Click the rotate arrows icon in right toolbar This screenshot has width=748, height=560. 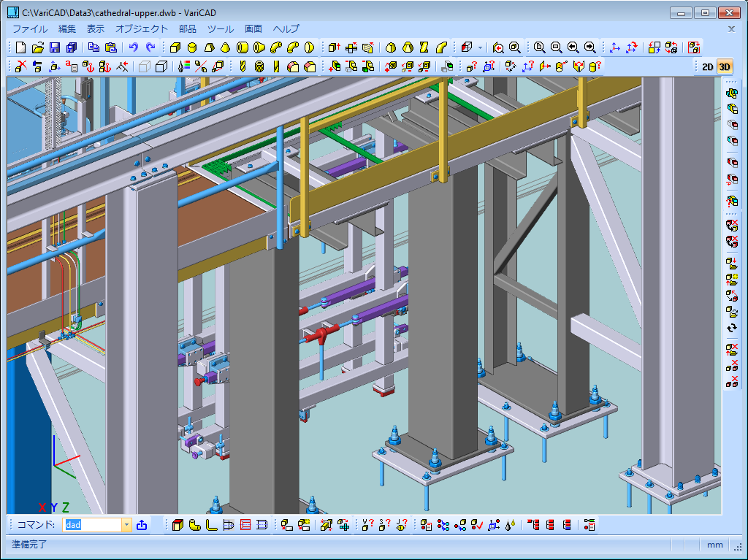(x=732, y=328)
